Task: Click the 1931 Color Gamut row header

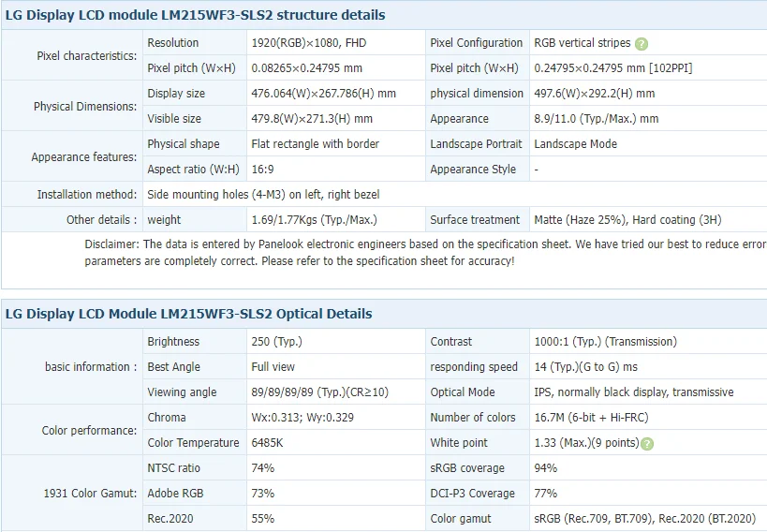Action: point(91,494)
